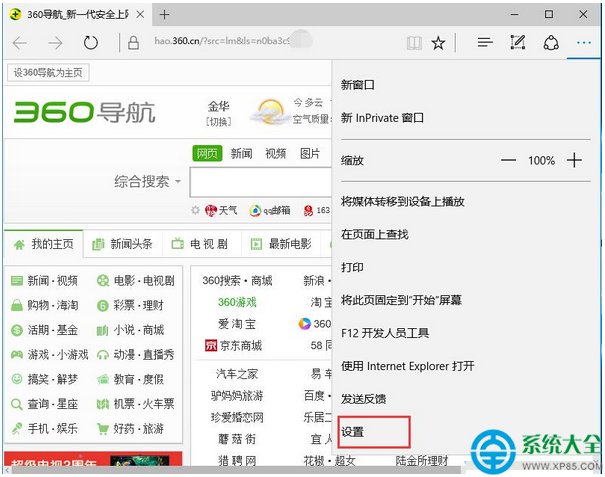
Task: Click the Share icon in toolbar
Action: click(551, 42)
